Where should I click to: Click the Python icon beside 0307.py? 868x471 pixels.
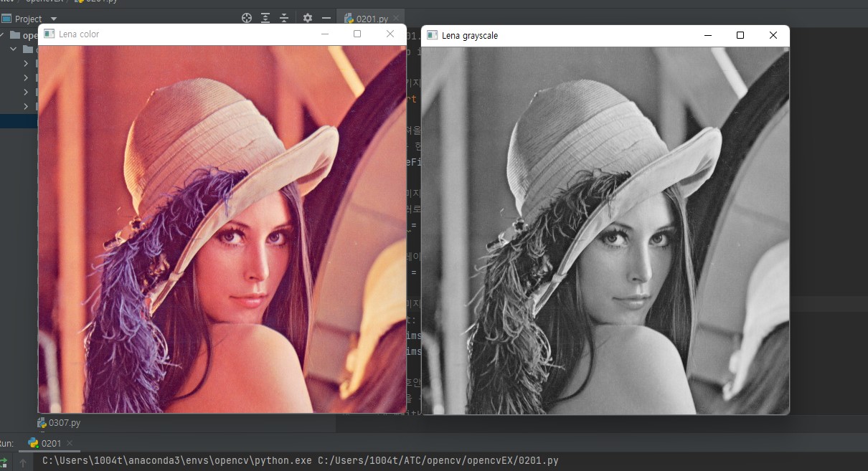(42, 423)
